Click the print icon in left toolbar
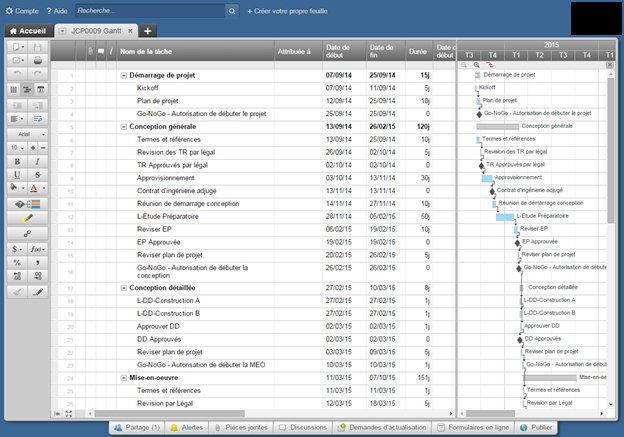 38,61
